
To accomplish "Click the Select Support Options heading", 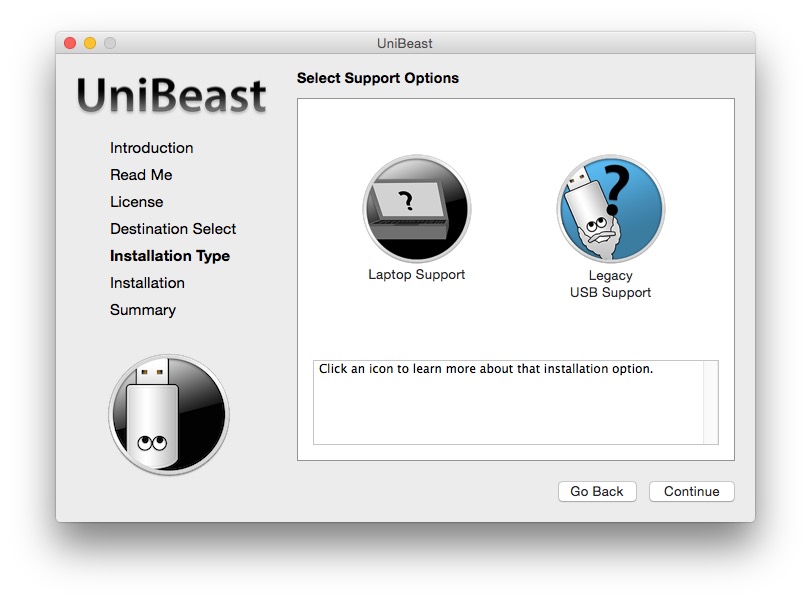I will pos(378,78).
